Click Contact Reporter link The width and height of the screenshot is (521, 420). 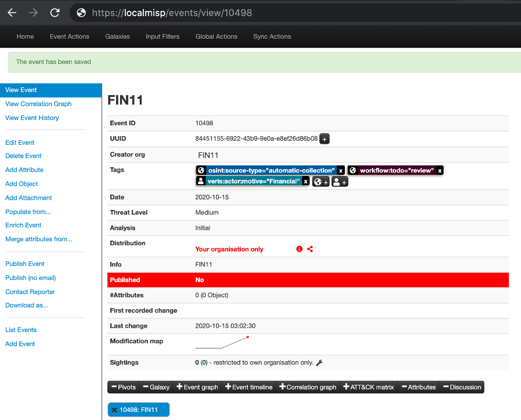pos(30,292)
